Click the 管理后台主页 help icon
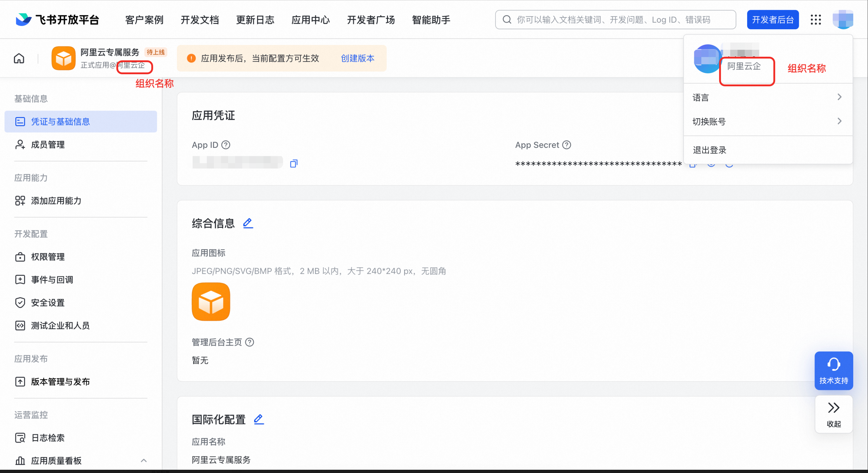This screenshot has width=868, height=473. [x=250, y=342]
